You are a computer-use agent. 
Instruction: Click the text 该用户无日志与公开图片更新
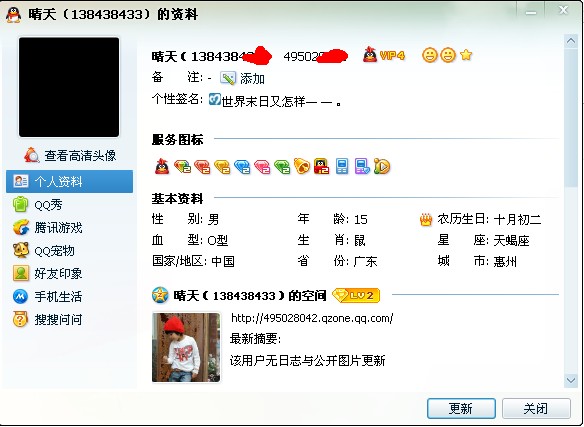308,360
